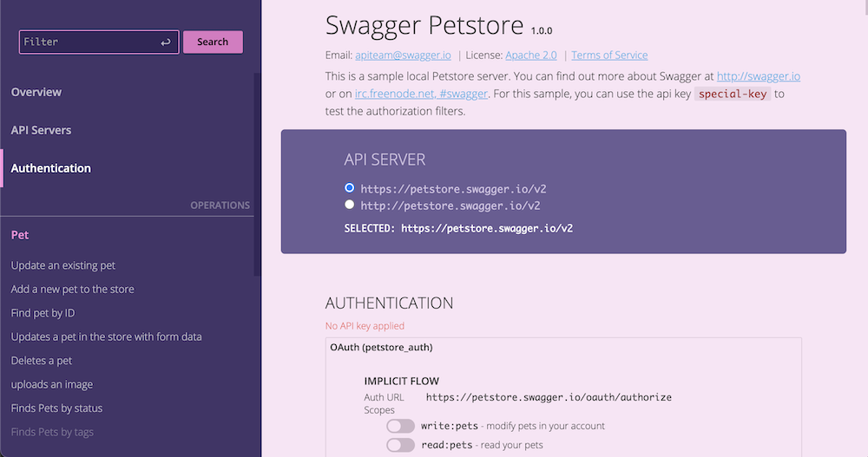
Task: Select the https petstore server radio
Action: tap(350, 187)
